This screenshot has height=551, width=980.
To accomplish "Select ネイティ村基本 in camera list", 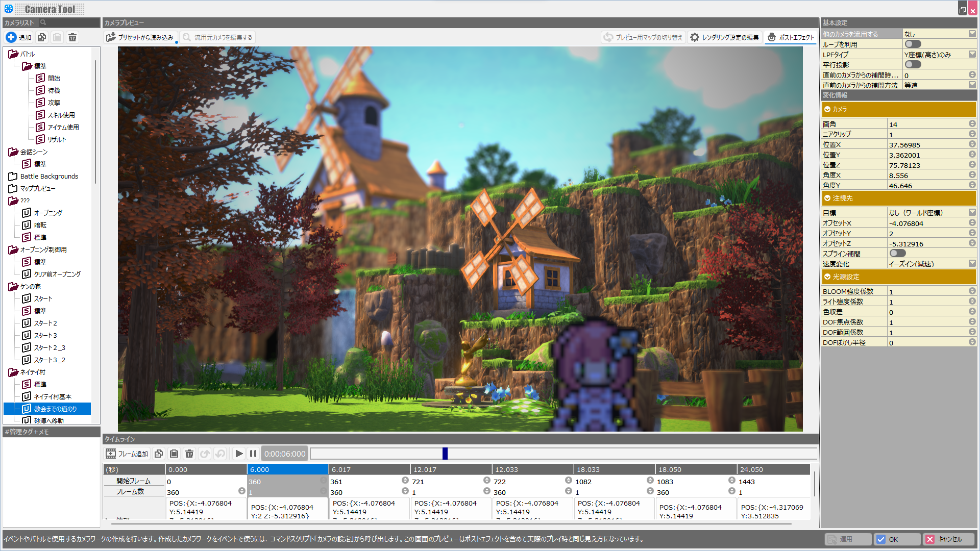I will pos(53,396).
